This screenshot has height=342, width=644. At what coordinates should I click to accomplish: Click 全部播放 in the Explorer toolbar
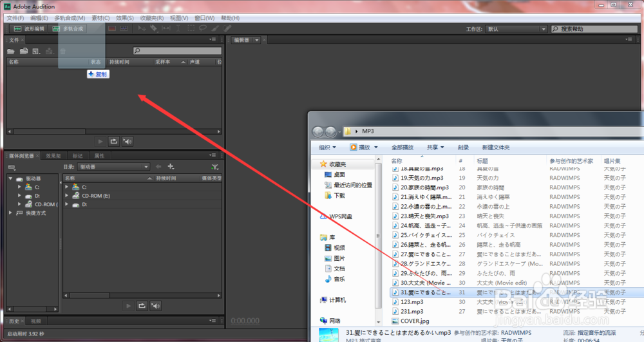(402, 147)
